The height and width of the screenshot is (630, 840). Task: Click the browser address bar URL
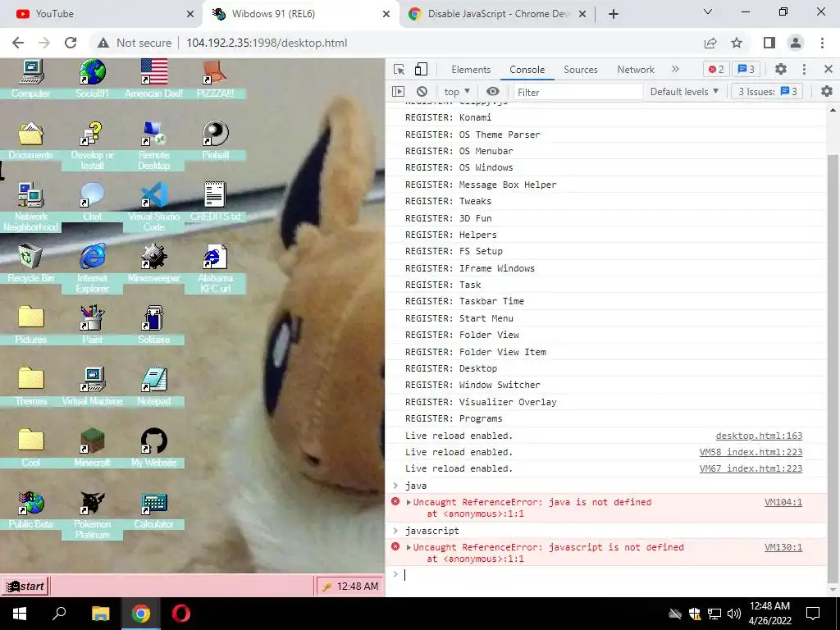coord(267,43)
